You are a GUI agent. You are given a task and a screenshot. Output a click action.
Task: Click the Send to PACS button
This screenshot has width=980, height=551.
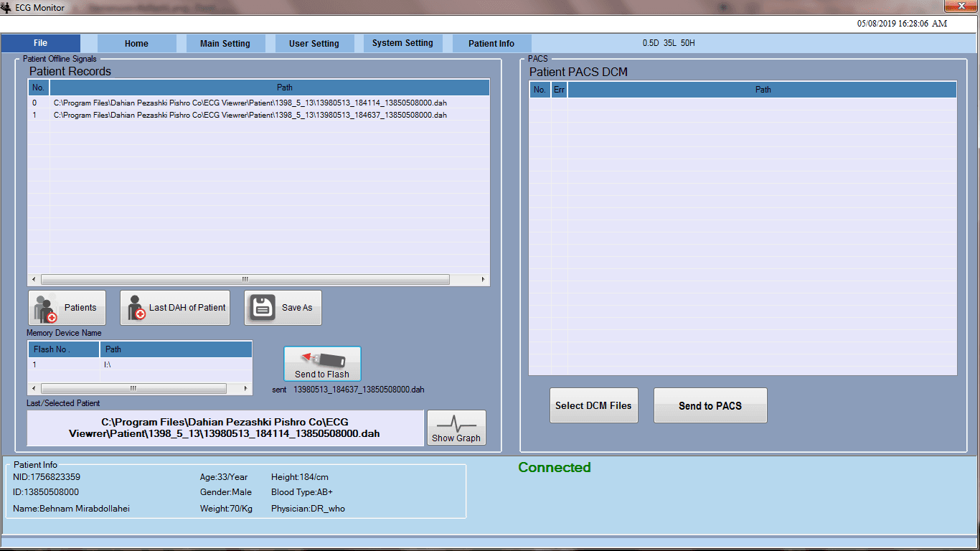pyautogui.click(x=710, y=405)
